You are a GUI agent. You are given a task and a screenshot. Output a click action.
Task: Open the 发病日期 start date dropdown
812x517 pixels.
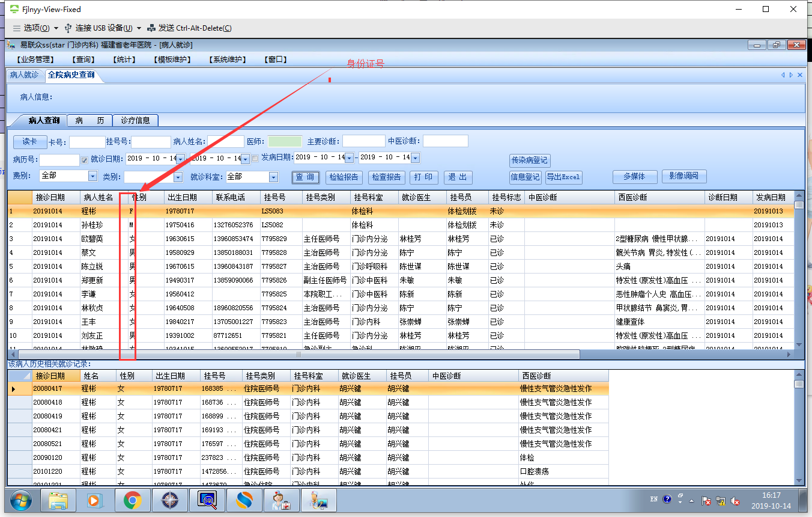click(x=349, y=158)
